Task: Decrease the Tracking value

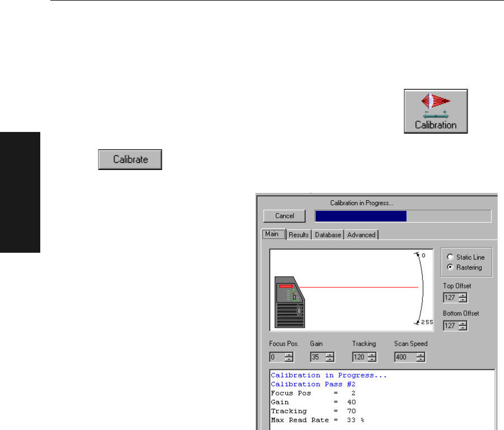Action: click(x=372, y=360)
